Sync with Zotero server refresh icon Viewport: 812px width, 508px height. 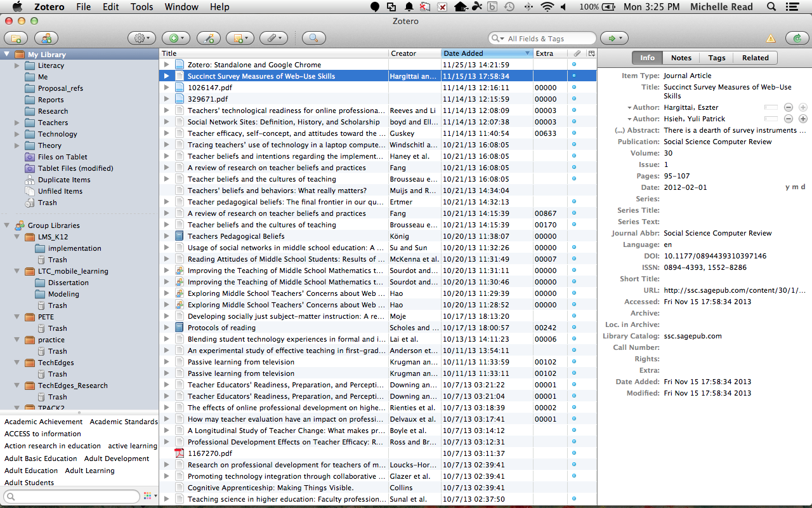pyautogui.click(x=797, y=38)
